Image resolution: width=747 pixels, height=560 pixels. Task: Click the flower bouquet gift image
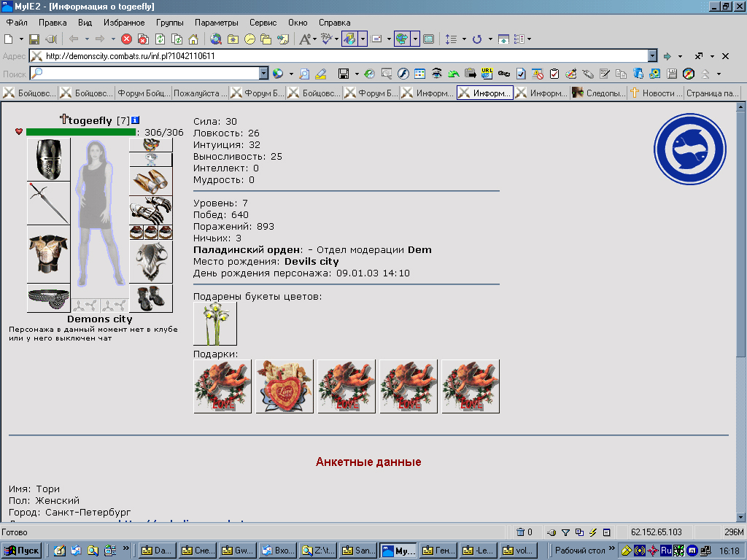point(215,324)
